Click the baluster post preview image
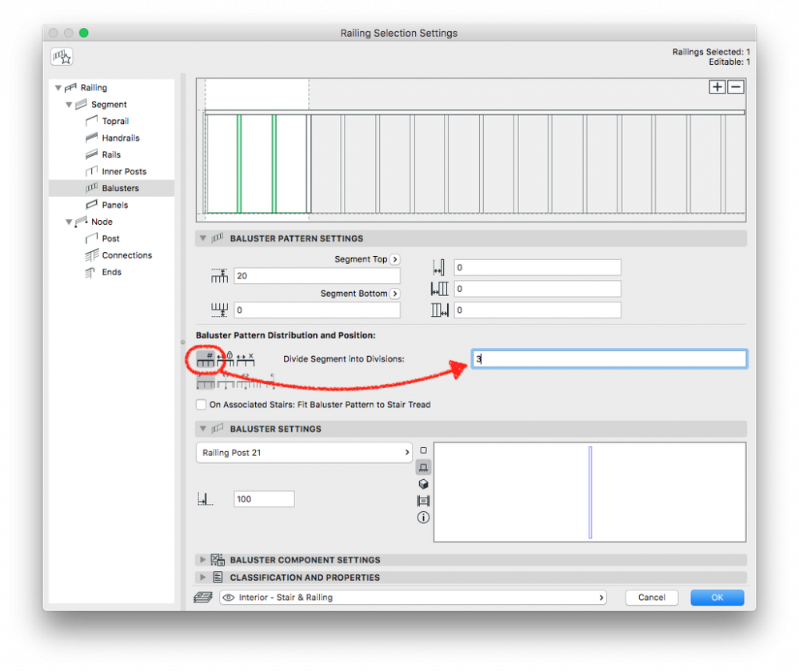Viewport: 799px width, 672px height. pyautogui.click(x=590, y=492)
